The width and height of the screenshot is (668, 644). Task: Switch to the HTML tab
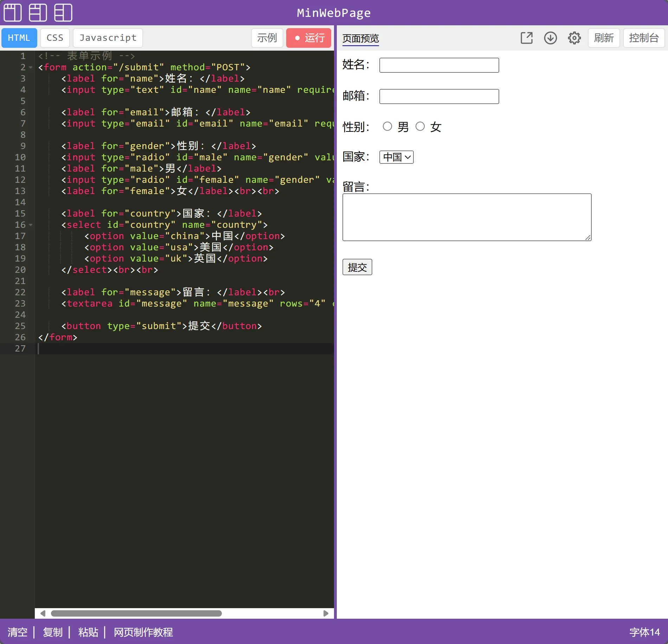19,38
